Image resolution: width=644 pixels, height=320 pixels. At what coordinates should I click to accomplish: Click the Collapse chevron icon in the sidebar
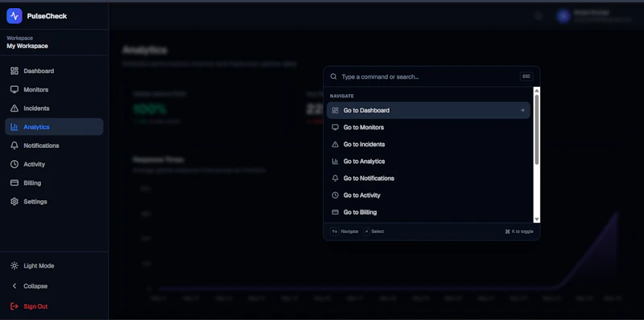[14, 286]
